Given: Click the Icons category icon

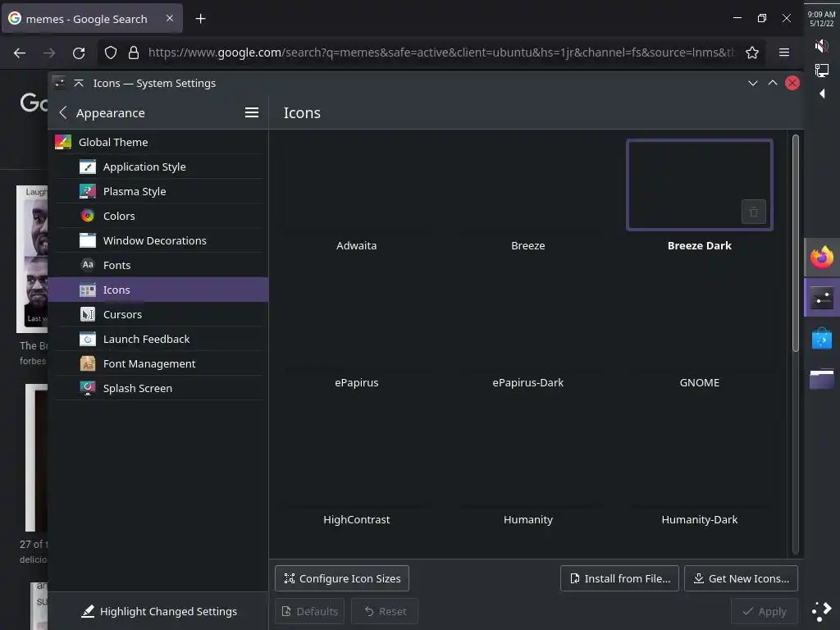Looking at the screenshot, I should tap(87, 290).
